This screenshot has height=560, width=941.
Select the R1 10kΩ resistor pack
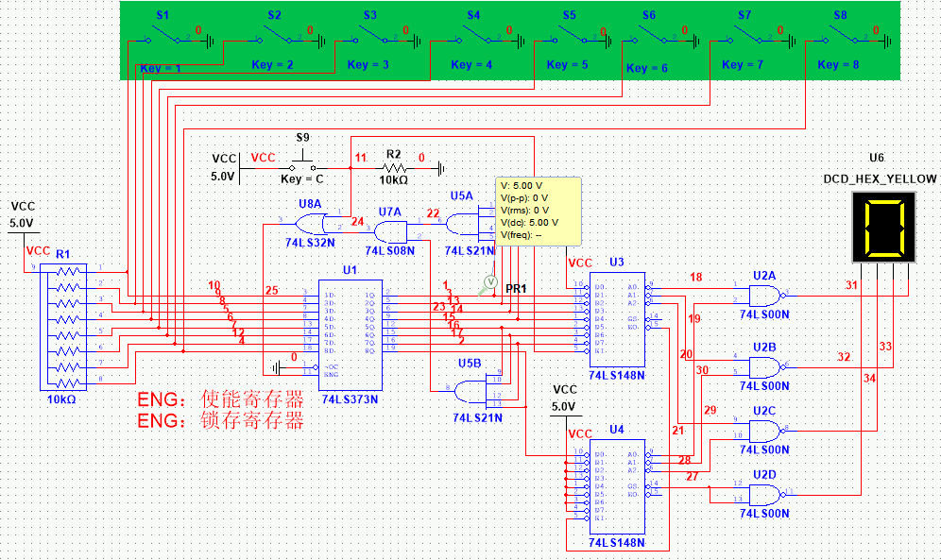click(x=63, y=328)
